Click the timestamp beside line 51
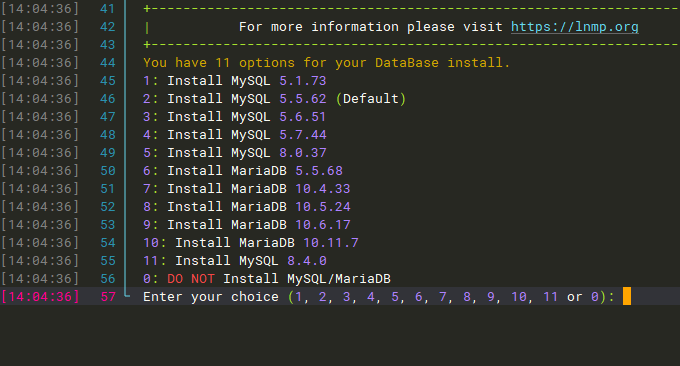The height and width of the screenshot is (366, 680). [x=40, y=189]
